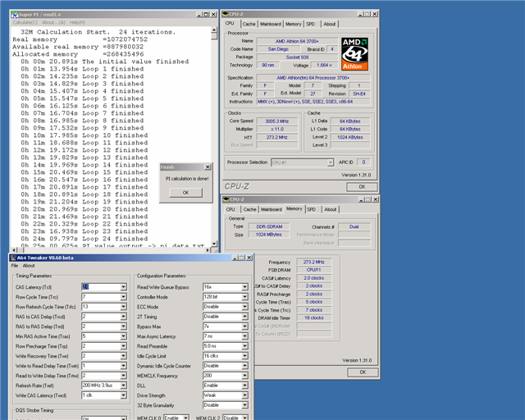
Task: Click the top CPU-Z window title icon
Action: coord(226,14)
